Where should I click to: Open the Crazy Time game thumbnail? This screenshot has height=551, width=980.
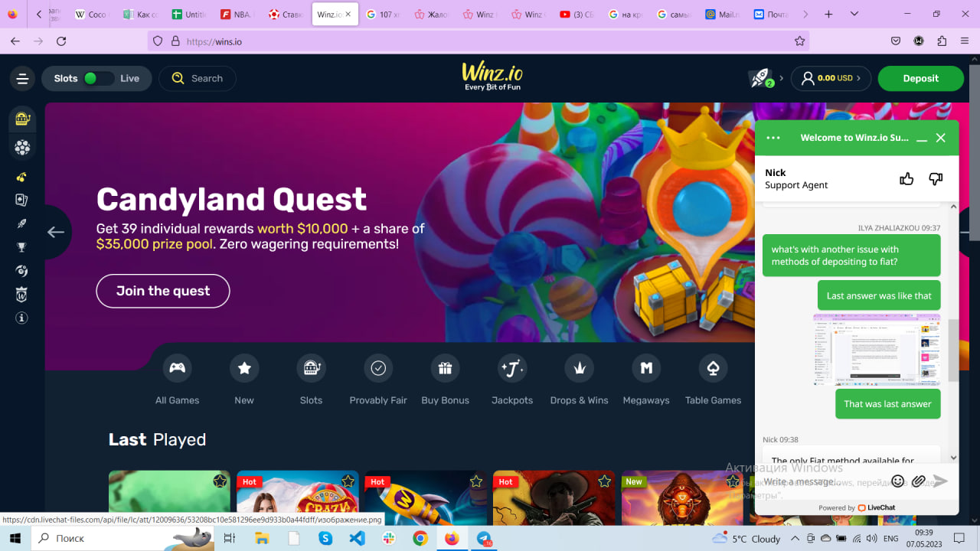point(298,497)
